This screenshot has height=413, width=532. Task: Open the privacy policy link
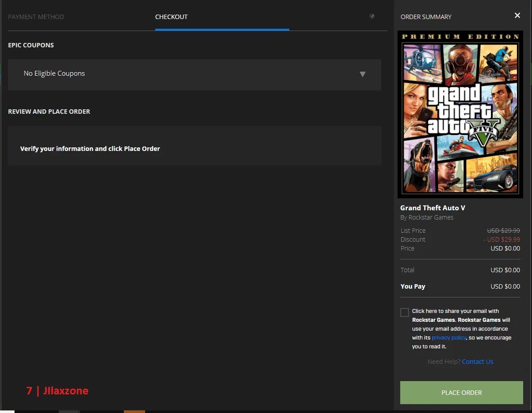(449, 338)
